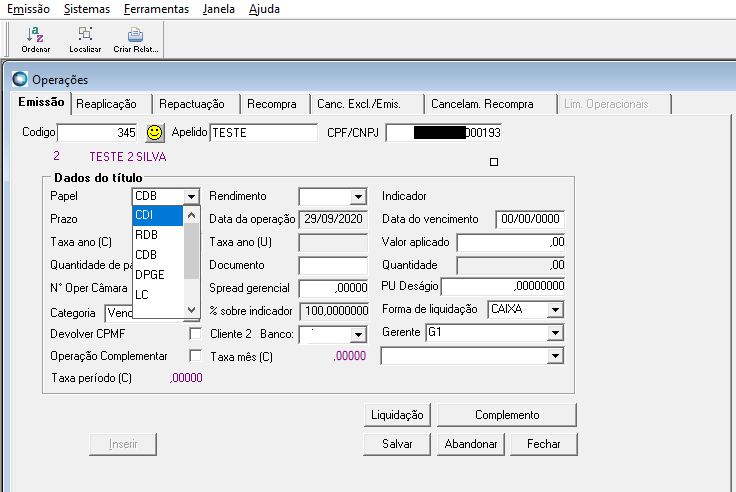736x492 pixels.
Task: Open the empty dropdown below Gerente
Action: tap(555, 356)
